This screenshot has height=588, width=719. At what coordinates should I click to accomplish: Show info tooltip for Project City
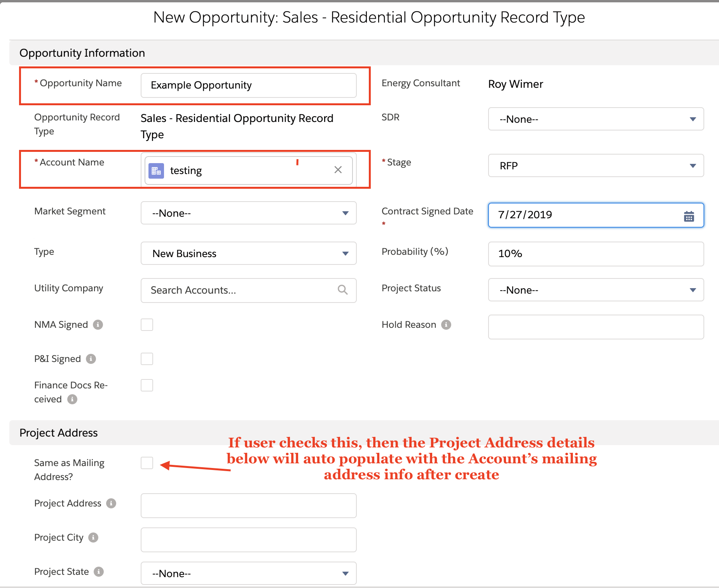coord(93,538)
